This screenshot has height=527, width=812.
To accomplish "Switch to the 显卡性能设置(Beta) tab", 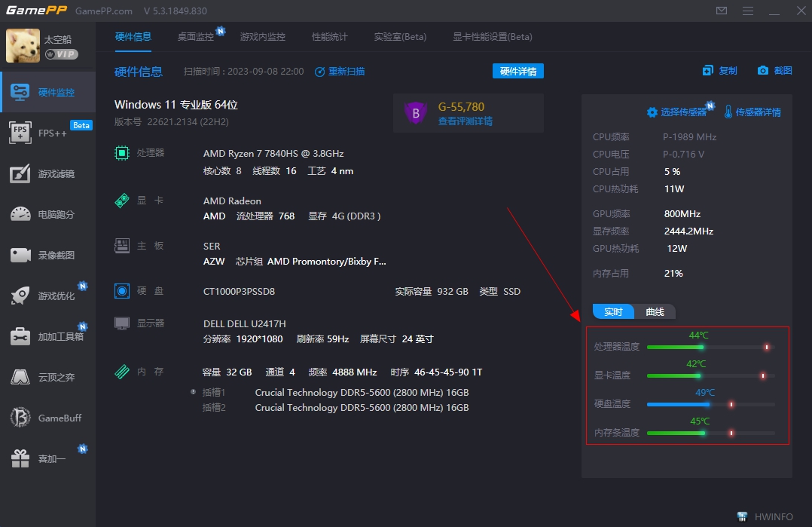I will (x=493, y=37).
